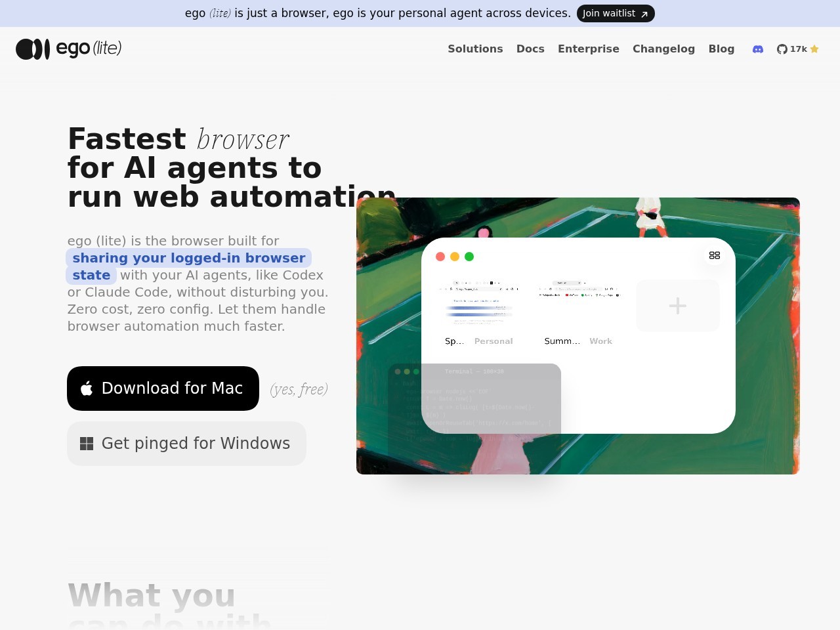Screen dimensions: 840x630
Task: Open the Blog link
Action: [721, 49]
